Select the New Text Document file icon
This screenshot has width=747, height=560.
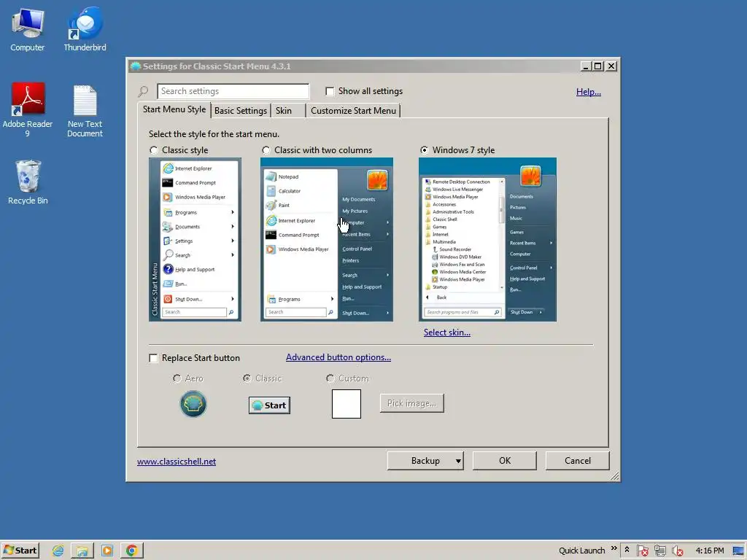click(85, 111)
